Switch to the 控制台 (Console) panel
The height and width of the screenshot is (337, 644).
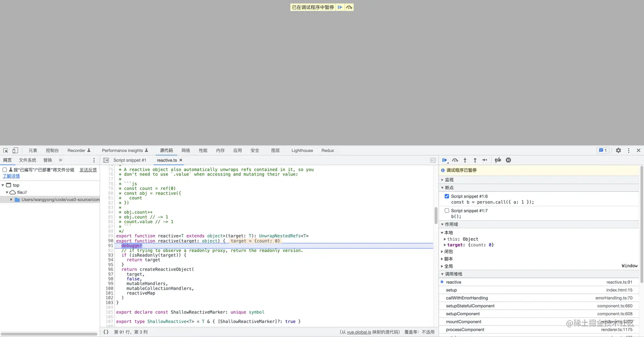click(x=52, y=150)
